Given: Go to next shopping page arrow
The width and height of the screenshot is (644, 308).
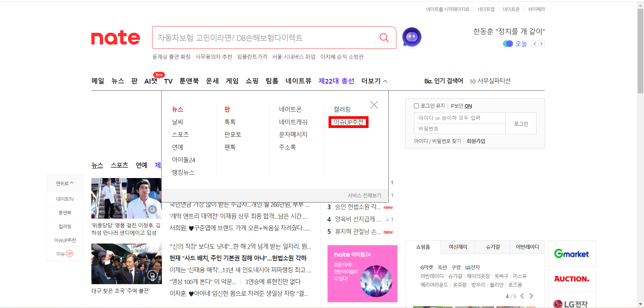Looking at the screenshot, I should click(531, 296).
